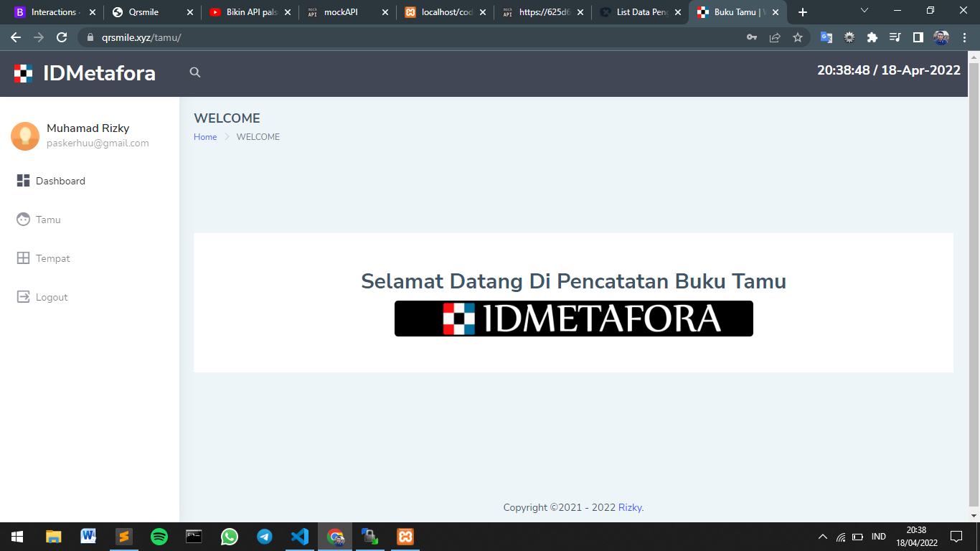Image resolution: width=980 pixels, height=551 pixels.
Task: Toggle the Chrome side panel icon
Action: pos(918,37)
